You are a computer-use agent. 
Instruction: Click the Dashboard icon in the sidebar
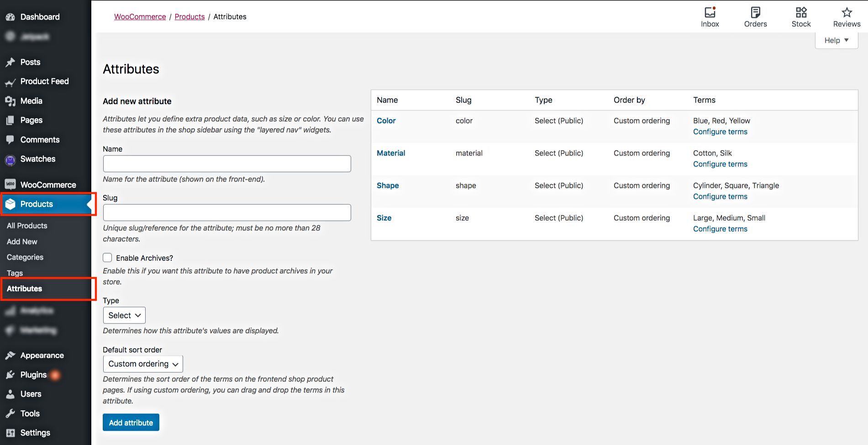10,17
